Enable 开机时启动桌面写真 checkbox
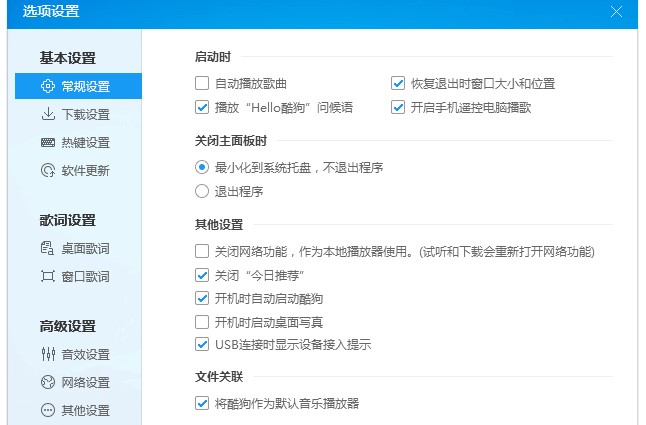 coord(202,322)
